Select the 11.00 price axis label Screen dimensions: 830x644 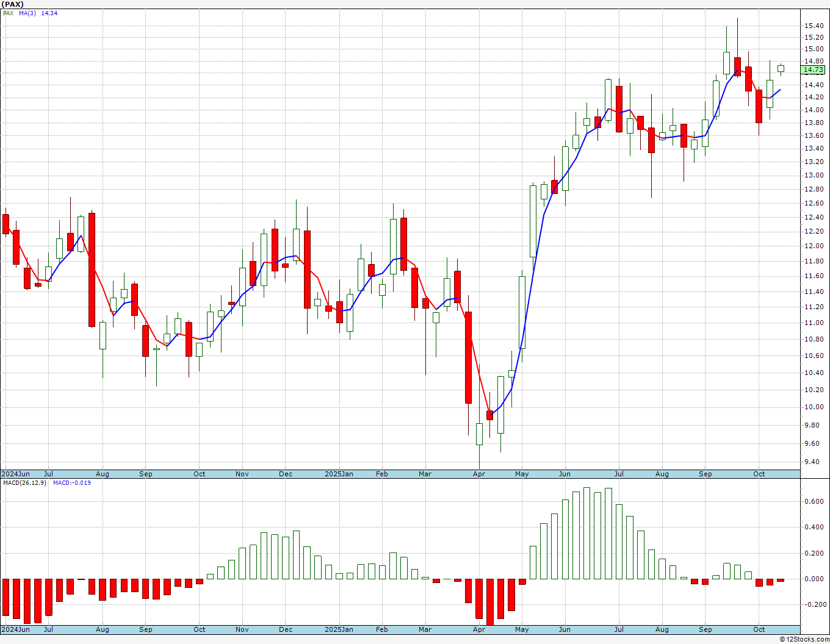point(814,323)
